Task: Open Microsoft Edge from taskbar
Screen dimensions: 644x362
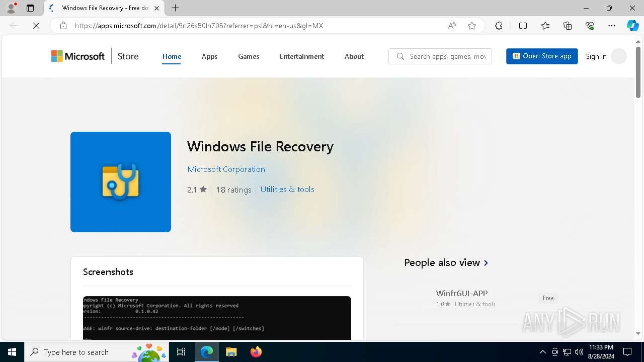Action: [207, 352]
